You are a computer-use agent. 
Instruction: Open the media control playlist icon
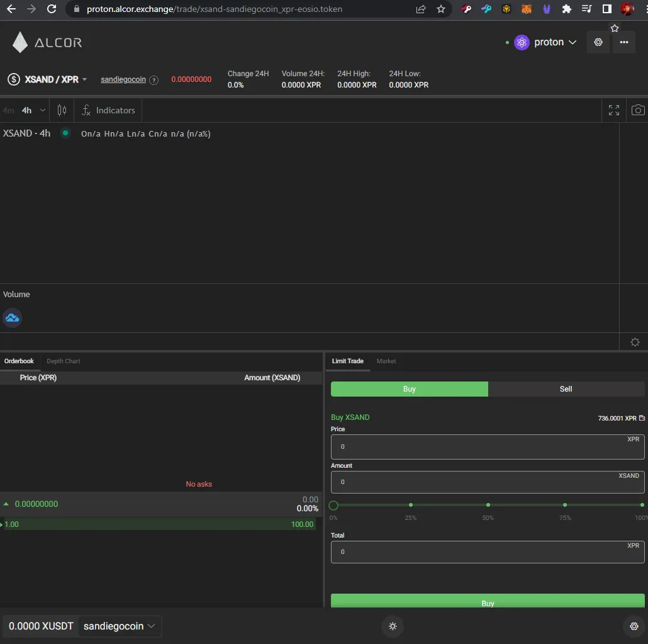(586, 9)
